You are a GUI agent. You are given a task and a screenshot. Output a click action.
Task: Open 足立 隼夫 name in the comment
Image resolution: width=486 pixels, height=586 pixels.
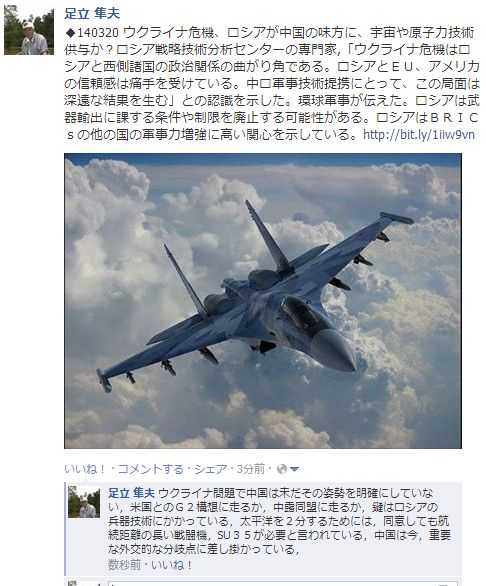pos(131,493)
